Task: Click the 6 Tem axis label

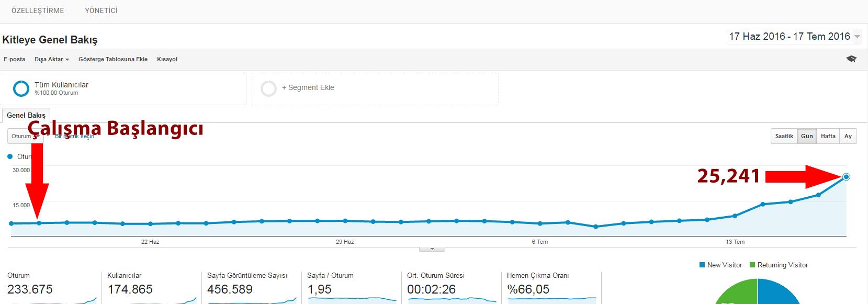Action: [x=540, y=242]
